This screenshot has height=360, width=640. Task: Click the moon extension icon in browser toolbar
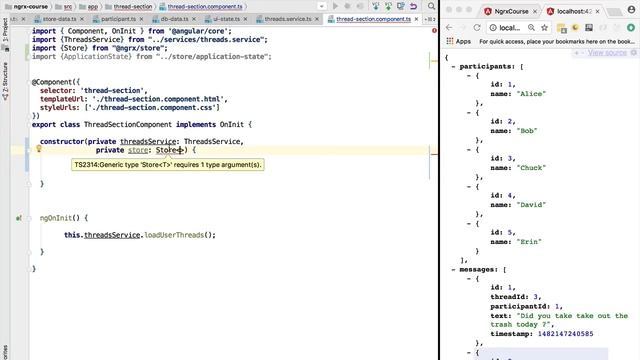(575, 27)
